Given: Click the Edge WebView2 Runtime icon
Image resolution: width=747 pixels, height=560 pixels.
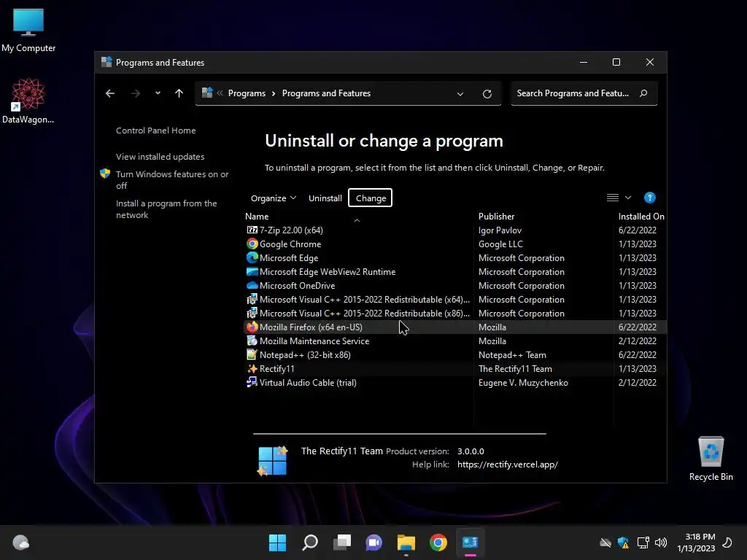Looking at the screenshot, I should [x=252, y=271].
